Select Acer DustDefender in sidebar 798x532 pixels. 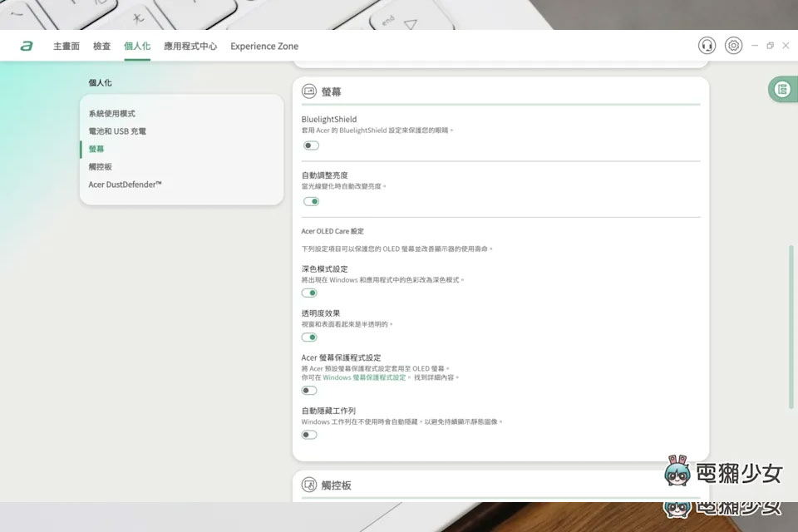[125, 185]
